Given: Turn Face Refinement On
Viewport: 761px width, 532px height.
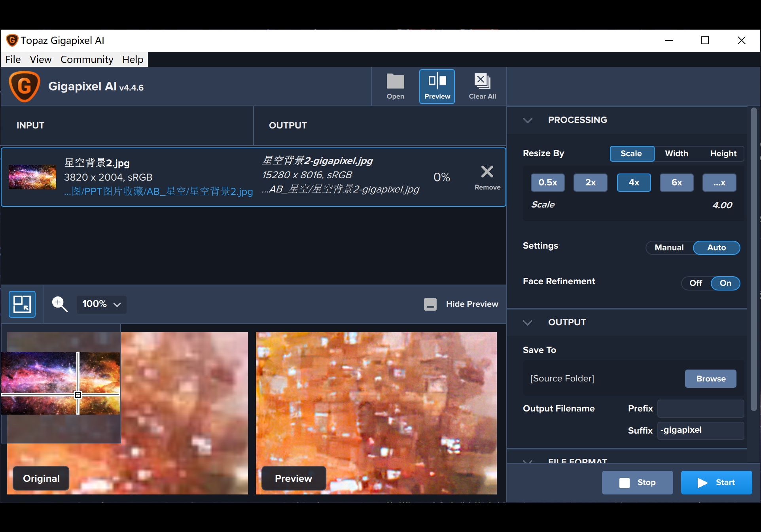Looking at the screenshot, I should point(725,283).
